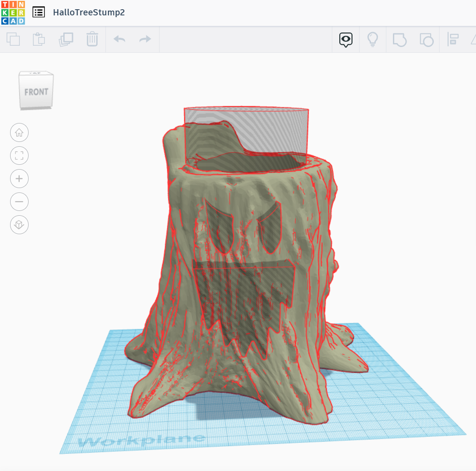Rotate view with the Front cube face
The width and height of the screenshot is (476, 471).
(36, 91)
